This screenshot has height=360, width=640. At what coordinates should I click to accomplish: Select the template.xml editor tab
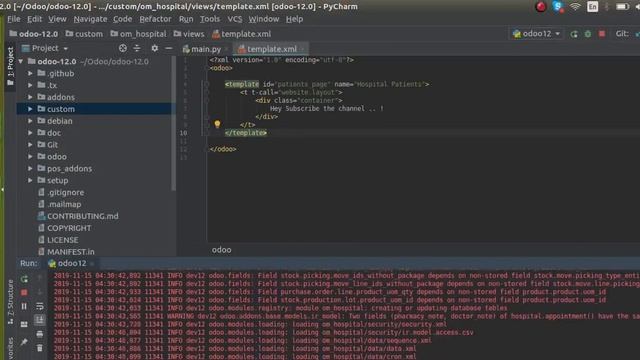268,49
